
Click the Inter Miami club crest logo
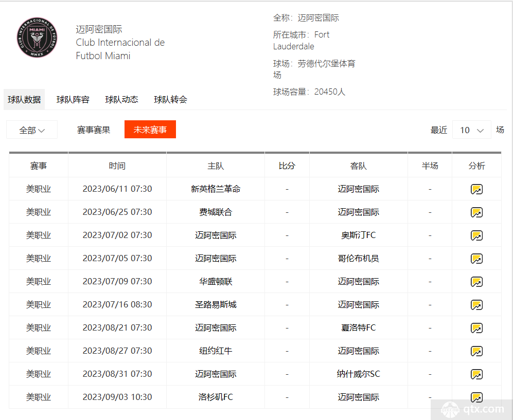(37, 38)
